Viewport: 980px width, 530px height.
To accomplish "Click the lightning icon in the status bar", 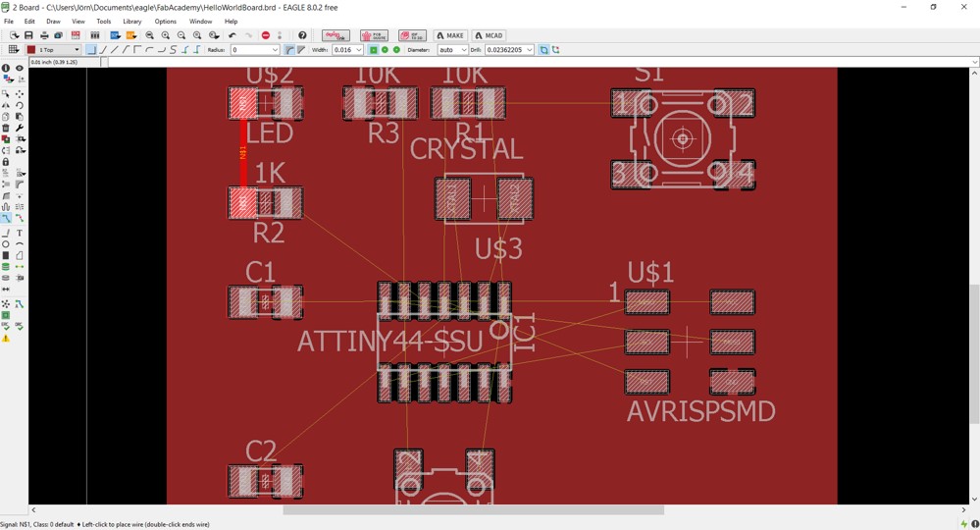I will [x=964, y=524].
